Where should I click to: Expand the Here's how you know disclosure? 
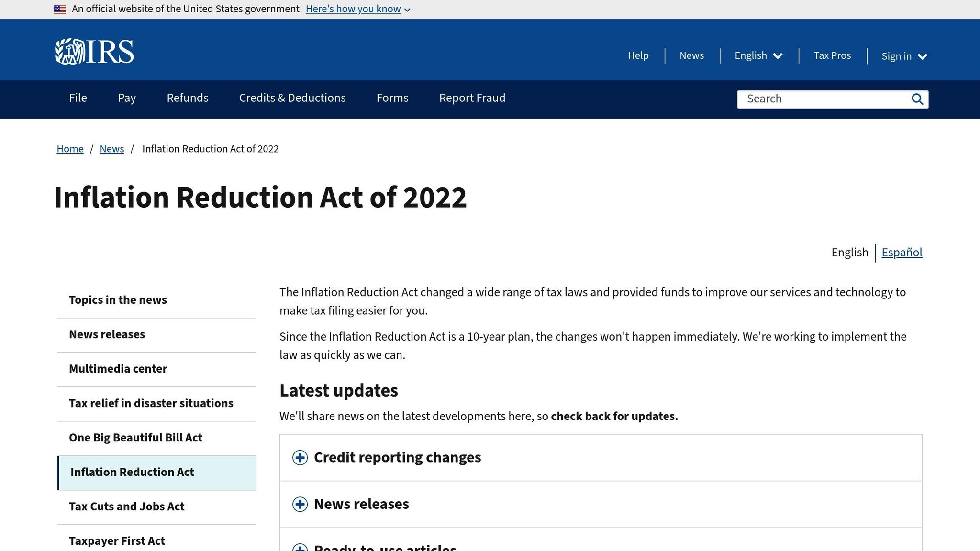pos(354,9)
